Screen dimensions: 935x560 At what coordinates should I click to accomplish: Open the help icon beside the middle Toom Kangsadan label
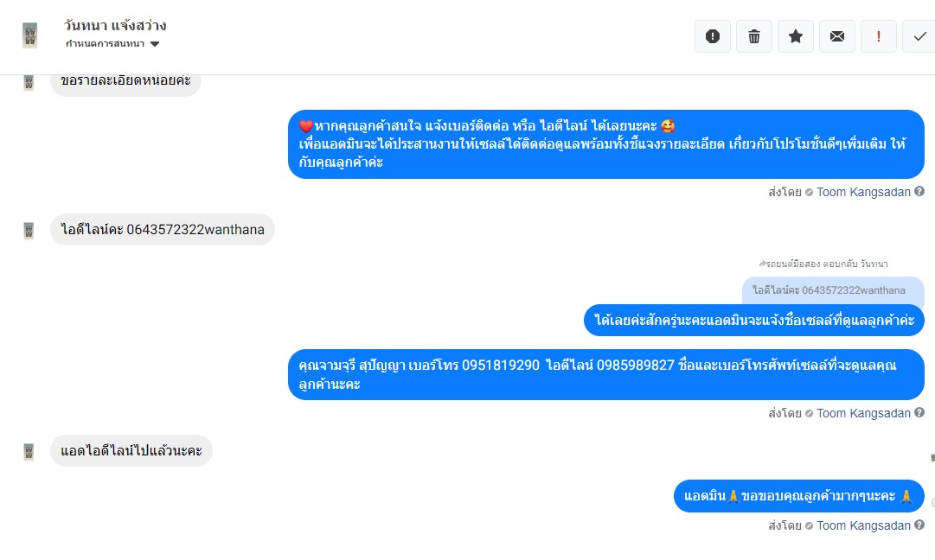(x=919, y=412)
